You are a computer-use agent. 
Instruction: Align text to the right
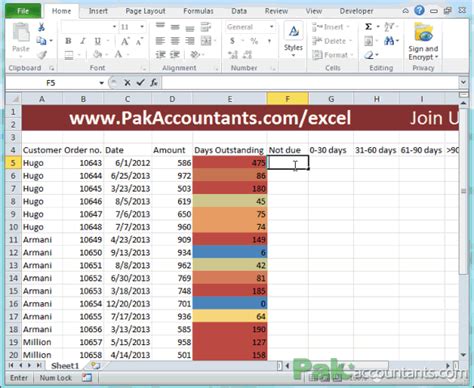click(190, 41)
